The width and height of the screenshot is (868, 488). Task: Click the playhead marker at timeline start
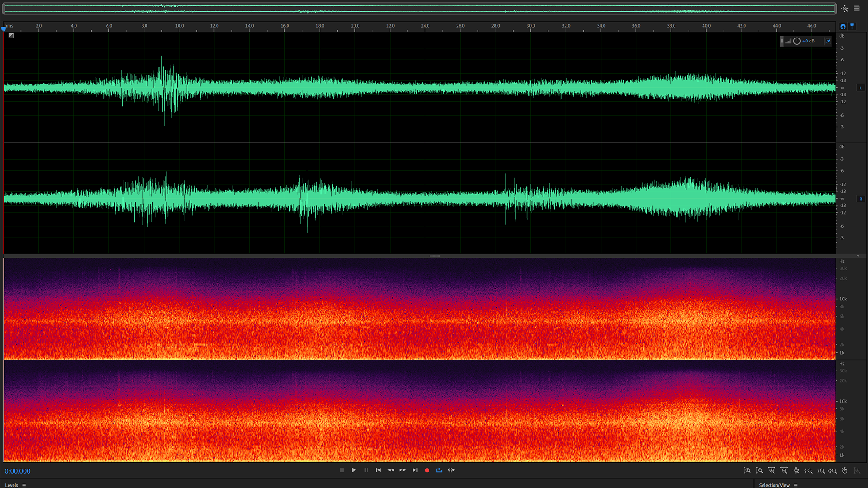point(4,29)
